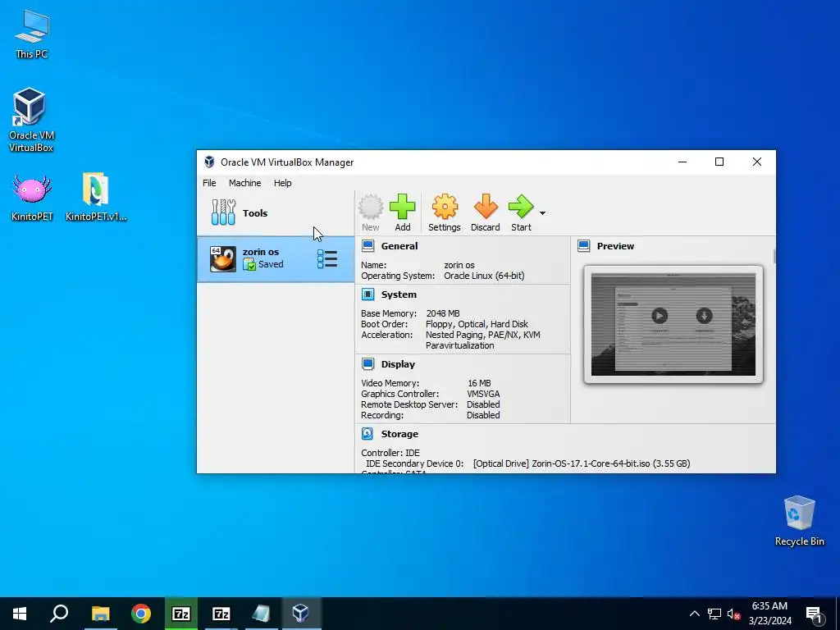Click the VirtualBox taskbar icon
Screen dimensions: 840x630
point(301,614)
